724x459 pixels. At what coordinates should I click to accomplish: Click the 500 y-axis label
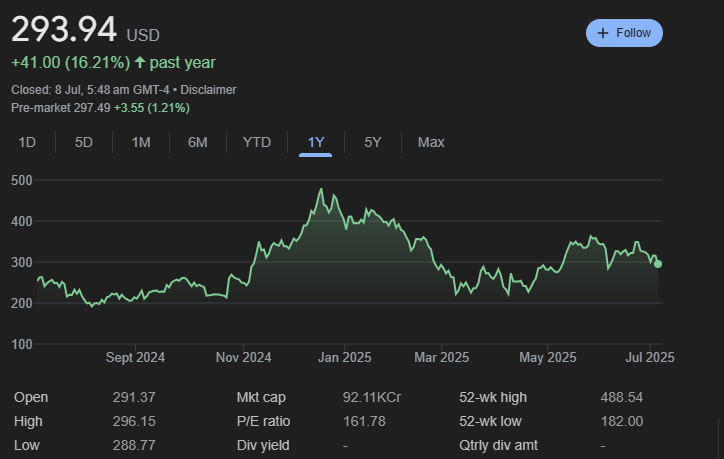click(22, 180)
